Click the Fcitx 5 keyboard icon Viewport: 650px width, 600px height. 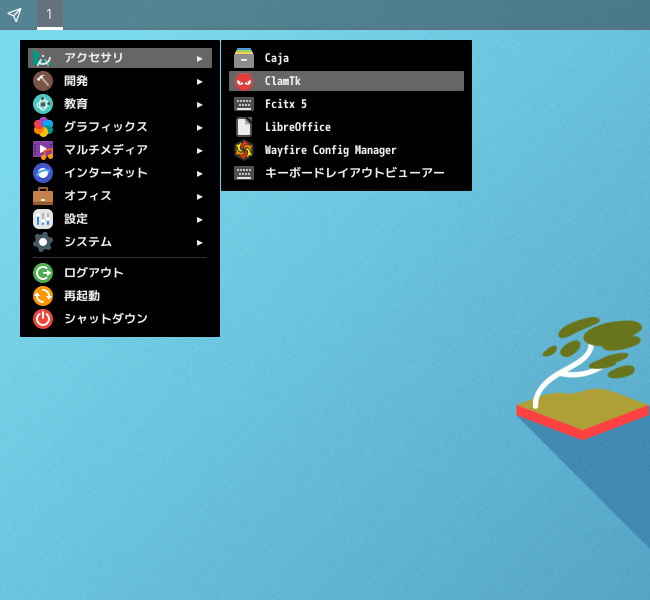(x=244, y=104)
